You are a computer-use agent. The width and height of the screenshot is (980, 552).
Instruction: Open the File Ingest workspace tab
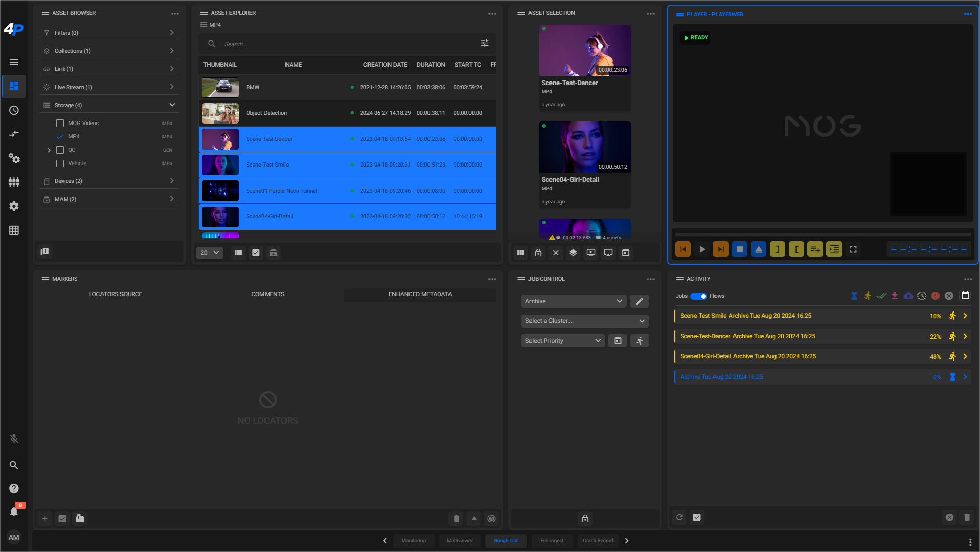coord(552,541)
